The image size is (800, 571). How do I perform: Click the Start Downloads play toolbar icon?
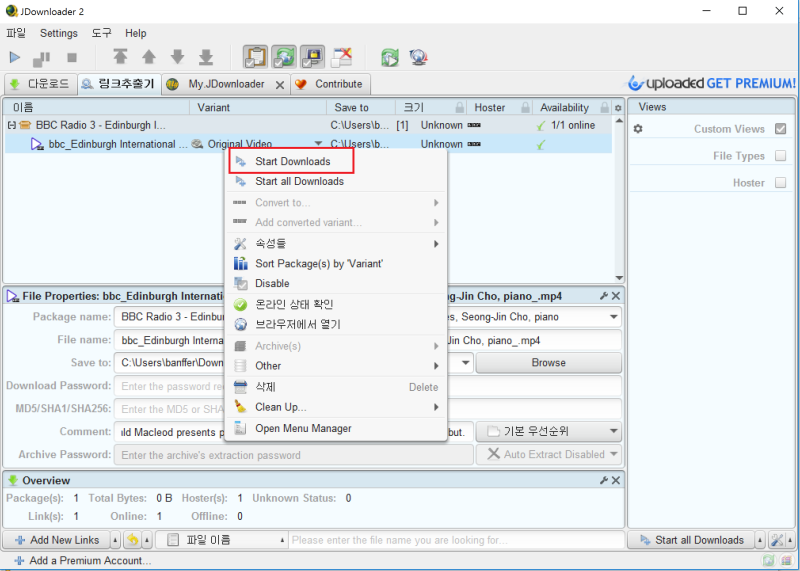pyautogui.click(x=15, y=57)
